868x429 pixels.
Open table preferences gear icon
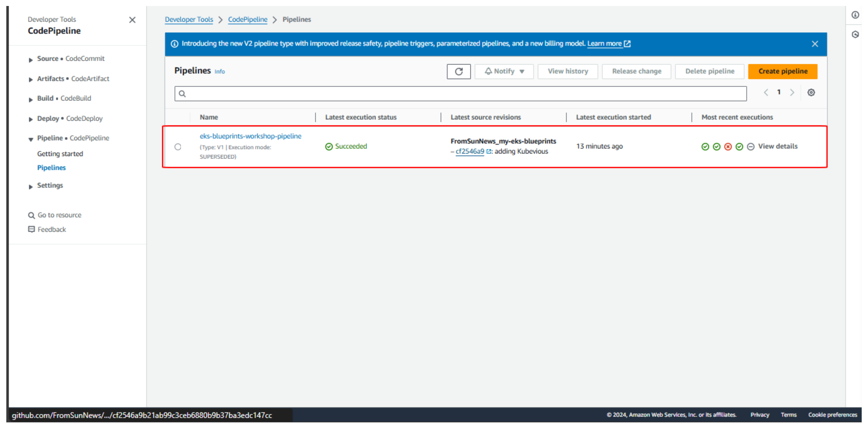pyautogui.click(x=811, y=92)
